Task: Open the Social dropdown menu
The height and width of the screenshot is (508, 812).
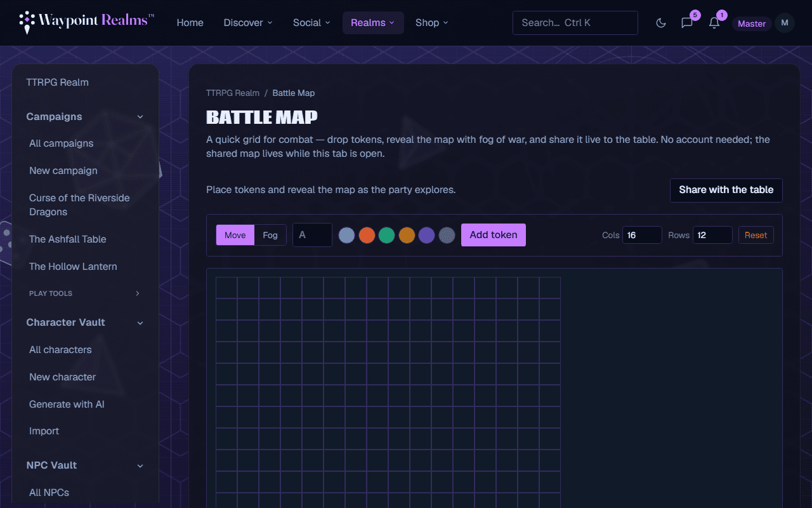Action: point(311,23)
